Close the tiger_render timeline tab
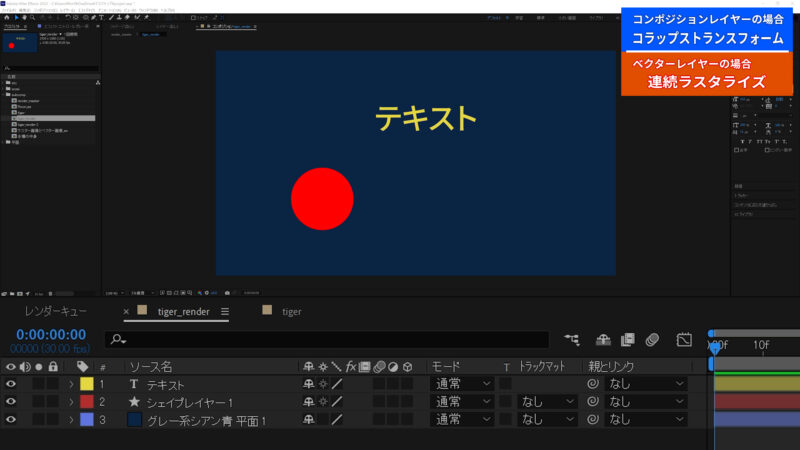 click(126, 312)
